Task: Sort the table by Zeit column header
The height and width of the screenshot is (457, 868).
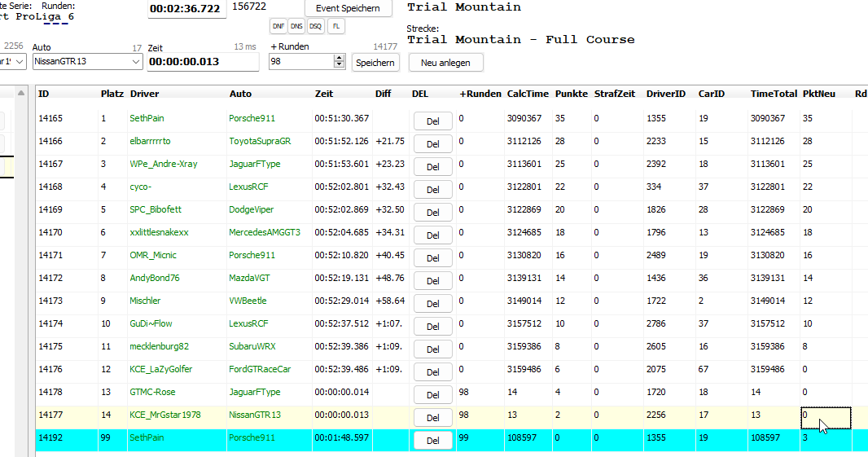Action: pos(324,94)
